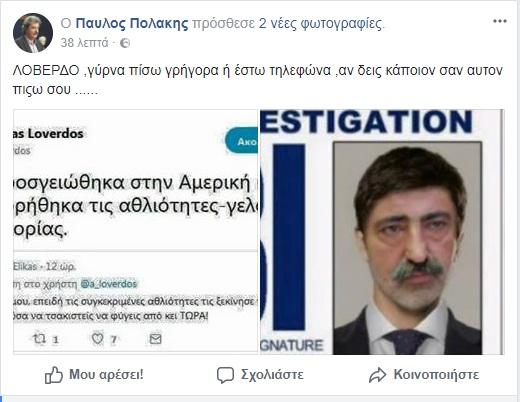Click the retweet icon in tweet image

coord(39,339)
